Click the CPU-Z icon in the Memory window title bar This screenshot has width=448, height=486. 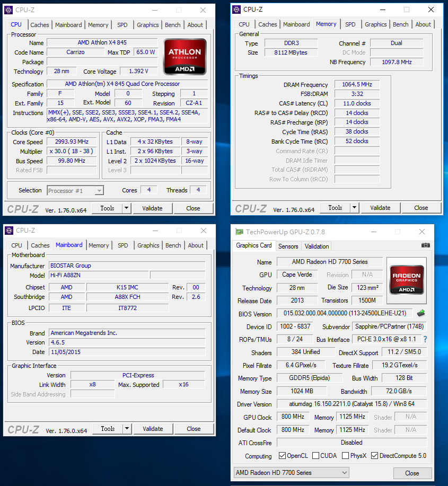236,10
